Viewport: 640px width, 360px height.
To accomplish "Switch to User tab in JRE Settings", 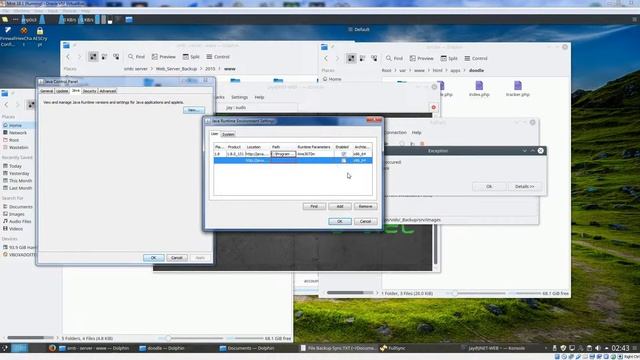I will 214,134.
